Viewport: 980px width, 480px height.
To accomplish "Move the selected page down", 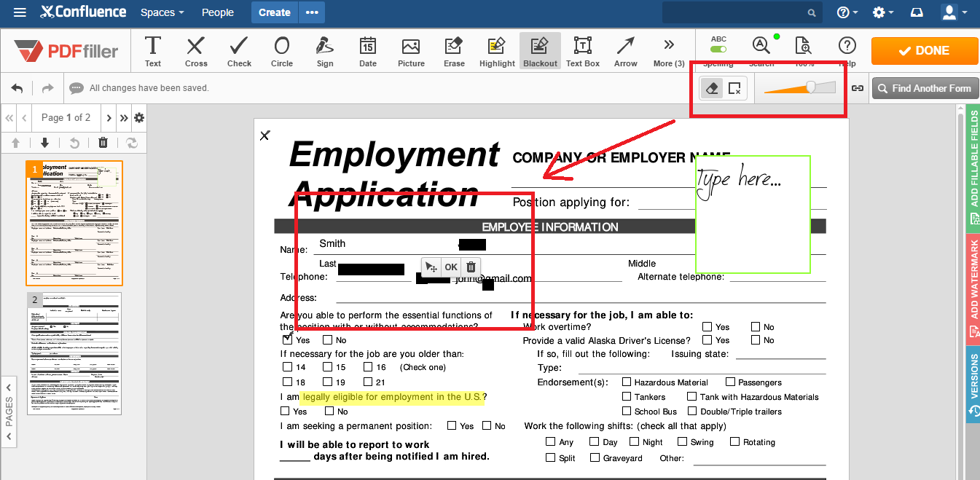I will (44, 143).
